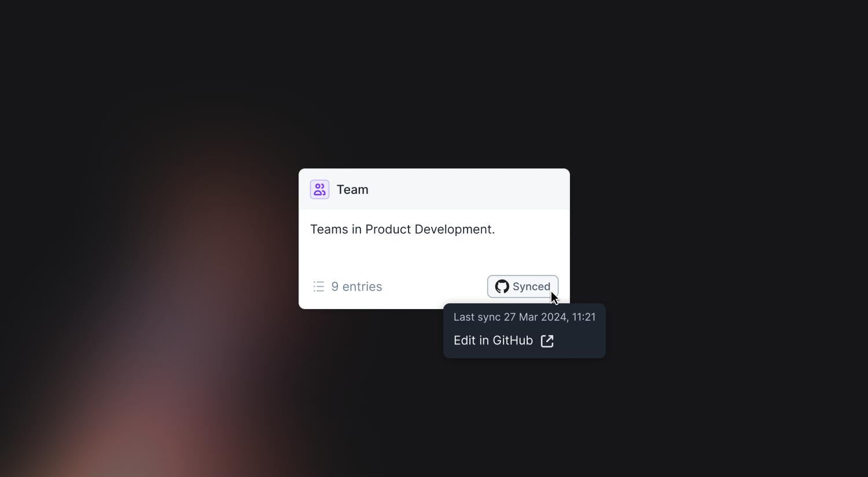Click the list icon beside 9 entries

[x=319, y=287]
